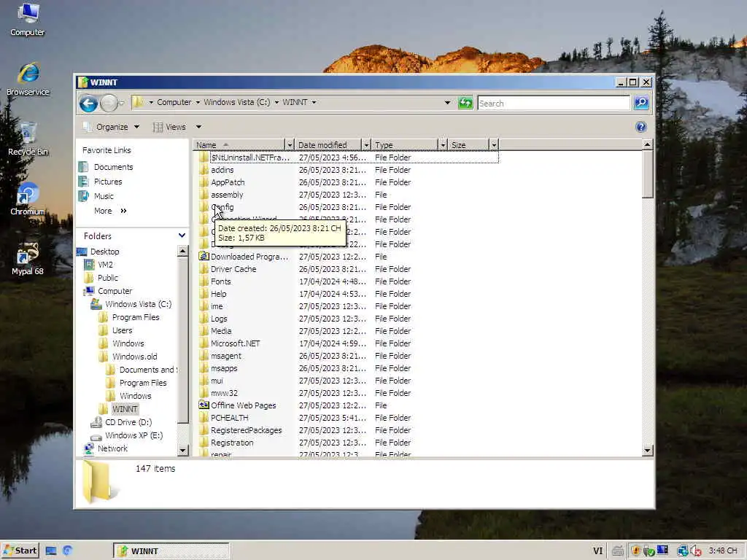Click the Back navigation arrow button
747x560 pixels.
point(88,103)
